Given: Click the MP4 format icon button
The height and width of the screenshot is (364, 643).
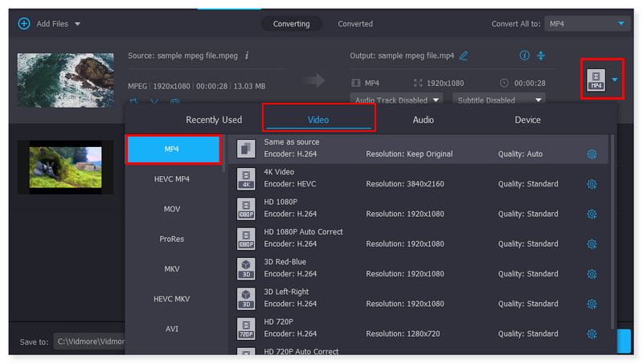Looking at the screenshot, I should (x=596, y=80).
